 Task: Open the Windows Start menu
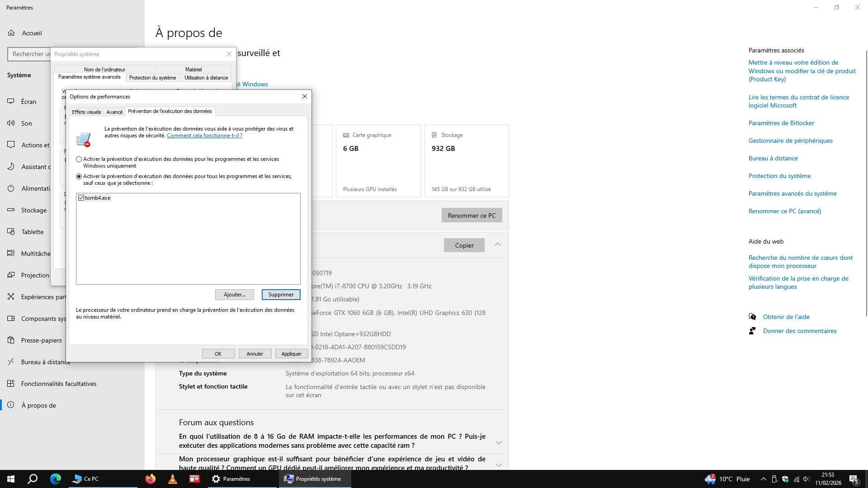(11, 479)
